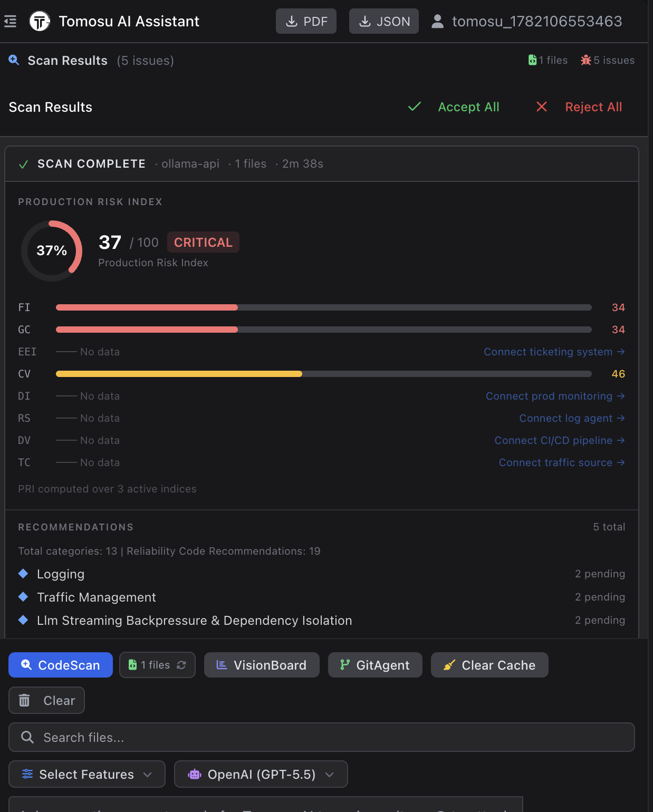Click the Clear Cache button
Viewport: 653px width, 812px height.
(x=489, y=665)
